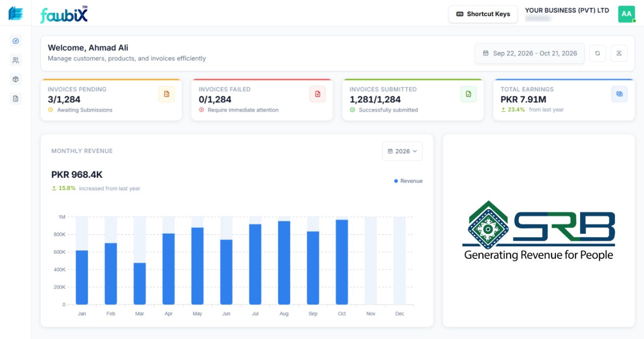This screenshot has width=644, height=339.
Task: Click the check icon beside Successfully submitted
Action: [x=352, y=110]
